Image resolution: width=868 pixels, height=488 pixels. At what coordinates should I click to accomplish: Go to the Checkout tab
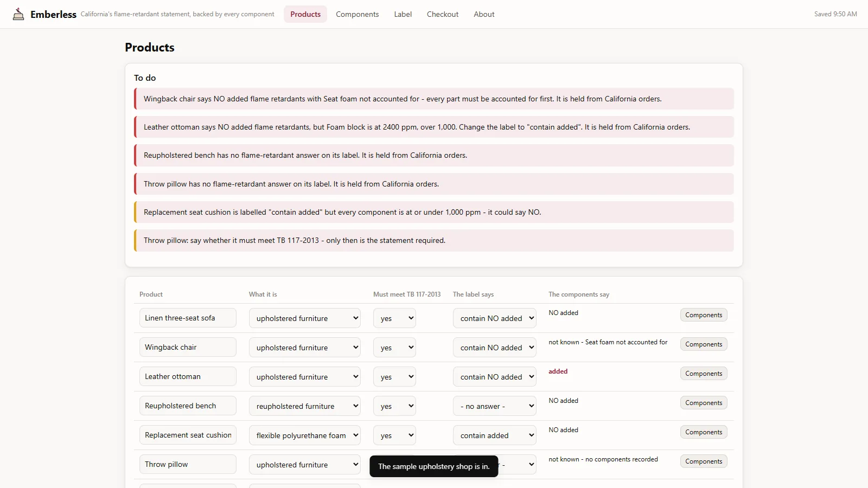pos(443,14)
